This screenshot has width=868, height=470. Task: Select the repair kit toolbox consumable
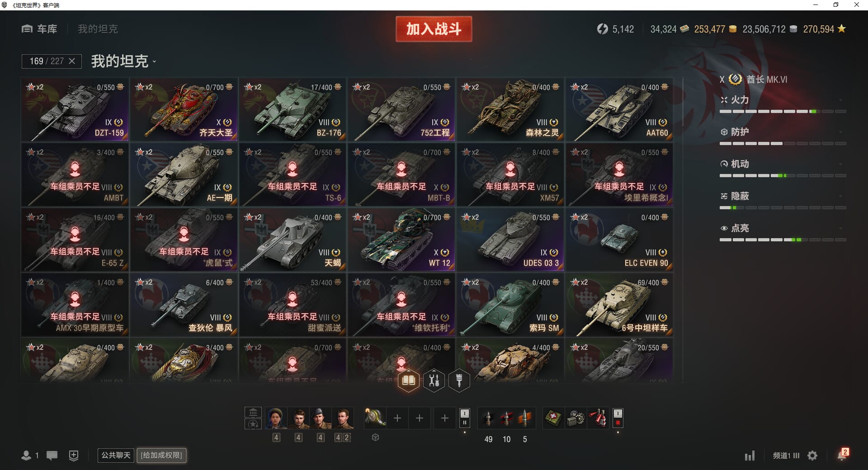[576, 418]
